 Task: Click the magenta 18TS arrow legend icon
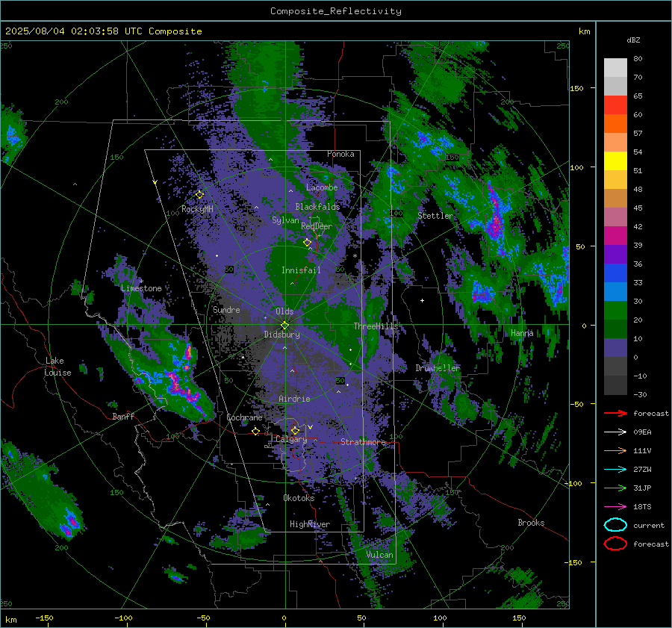click(615, 507)
